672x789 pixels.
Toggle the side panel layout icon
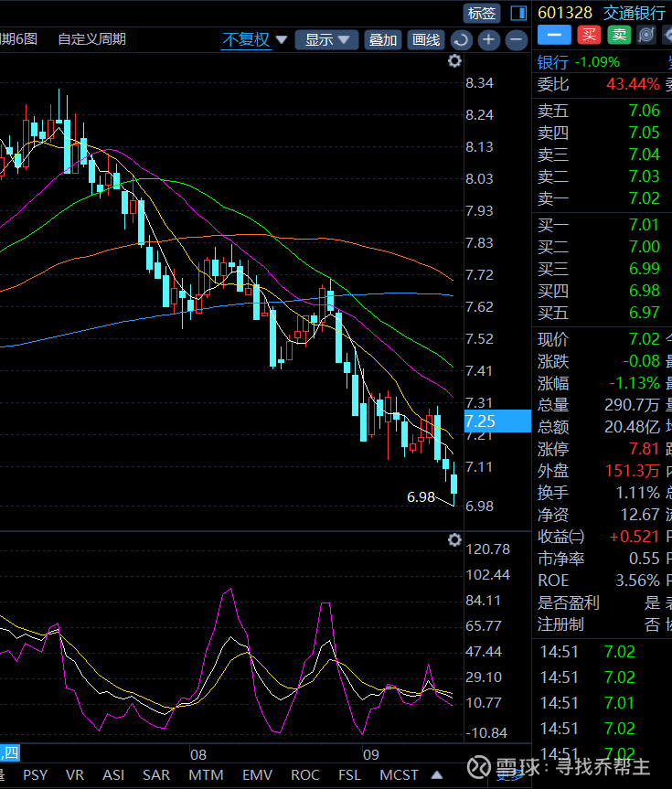point(518,13)
